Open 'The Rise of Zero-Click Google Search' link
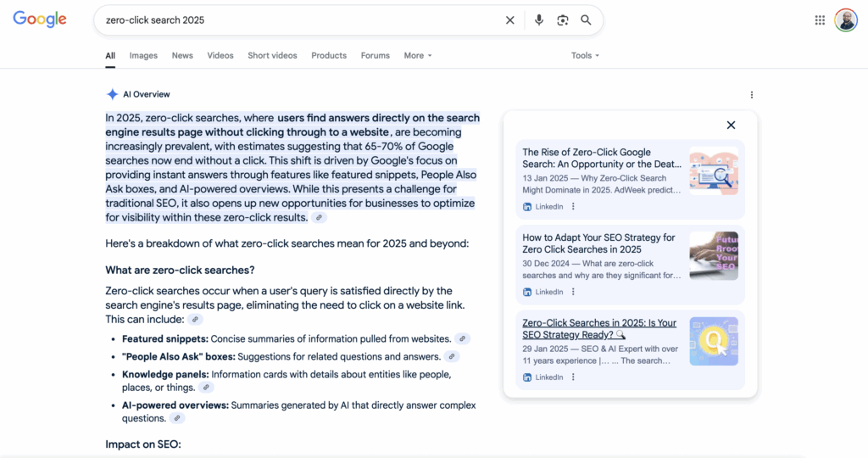The width and height of the screenshot is (868, 458). pos(602,159)
